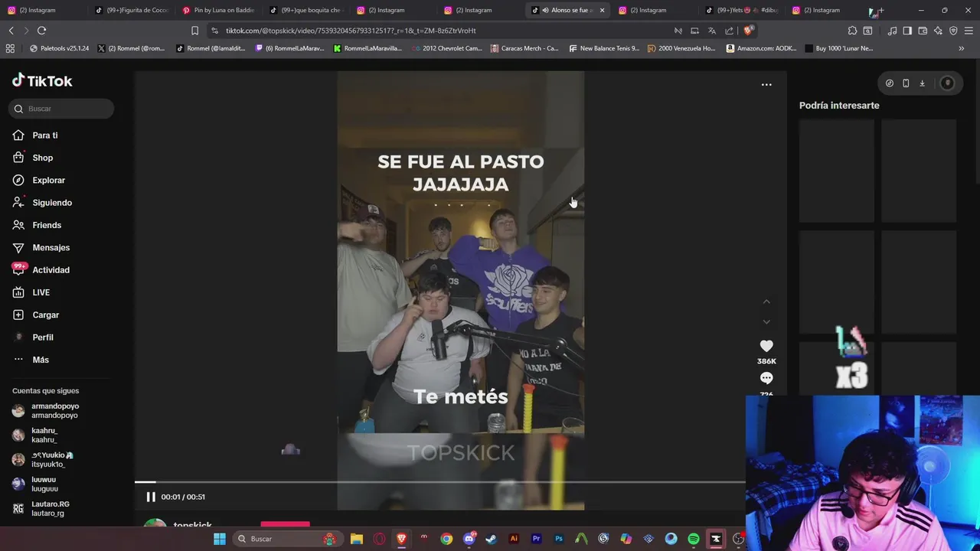980x551 pixels.
Task: Open kaahru_ followed account
Action: click(35, 435)
